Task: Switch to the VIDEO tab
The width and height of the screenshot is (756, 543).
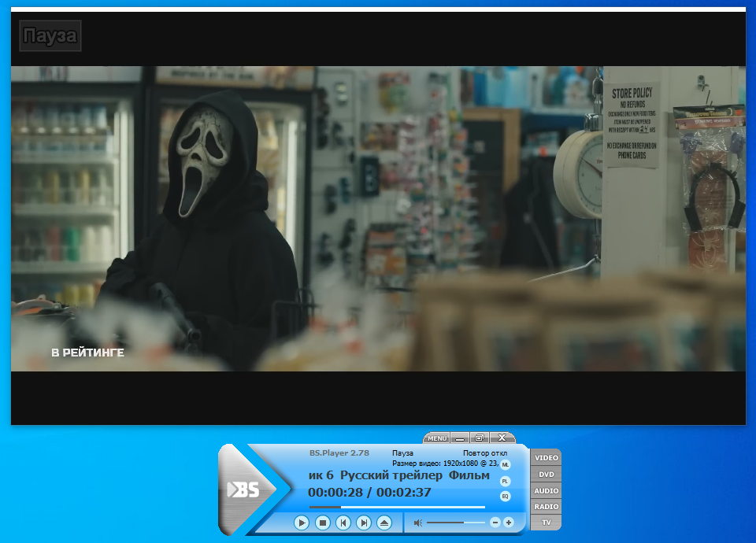Action: click(x=547, y=458)
